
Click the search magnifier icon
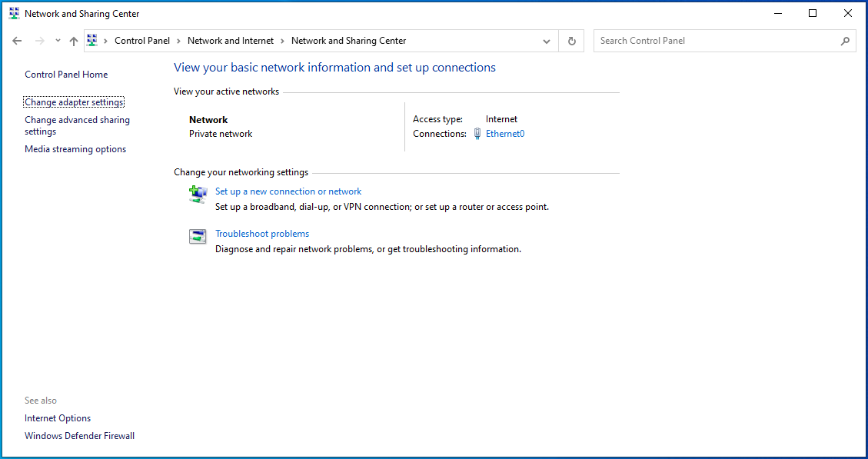[846, 40]
